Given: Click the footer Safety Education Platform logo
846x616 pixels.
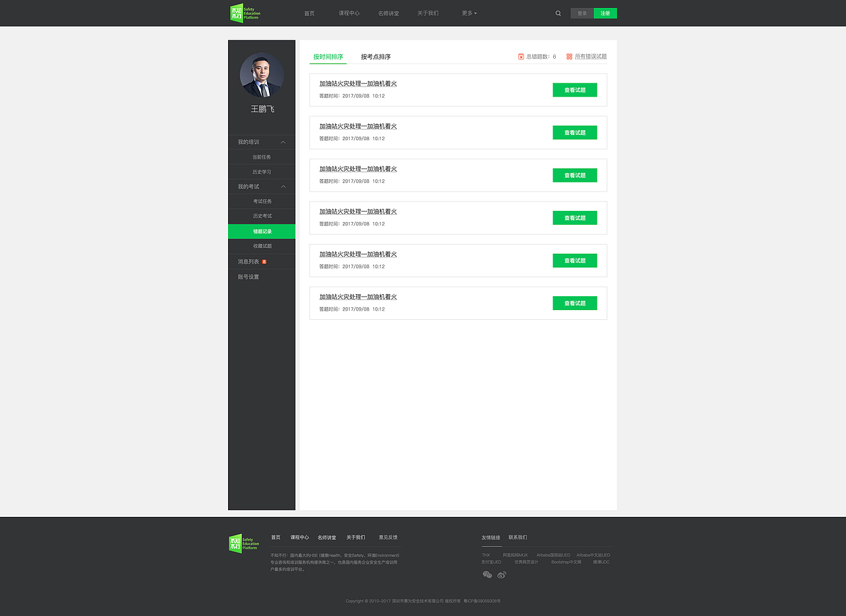Looking at the screenshot, I should tap(245, 543).
